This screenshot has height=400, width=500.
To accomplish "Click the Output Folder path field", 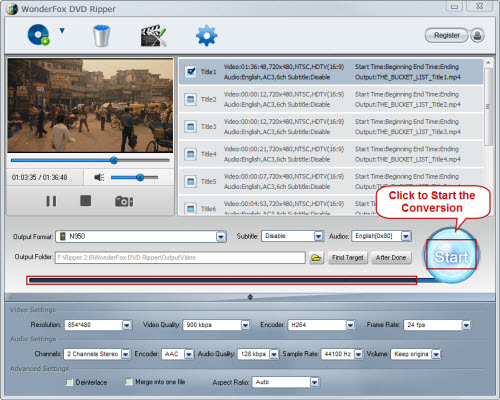I will (180, 257).
